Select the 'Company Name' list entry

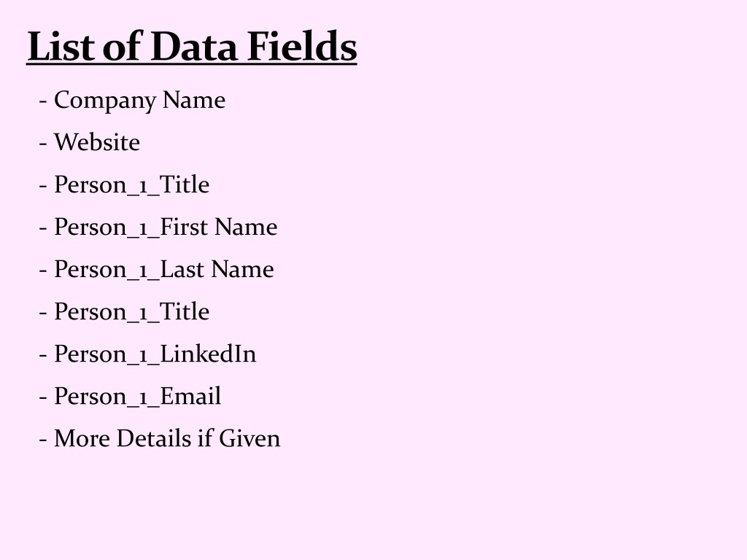point(133,101)
